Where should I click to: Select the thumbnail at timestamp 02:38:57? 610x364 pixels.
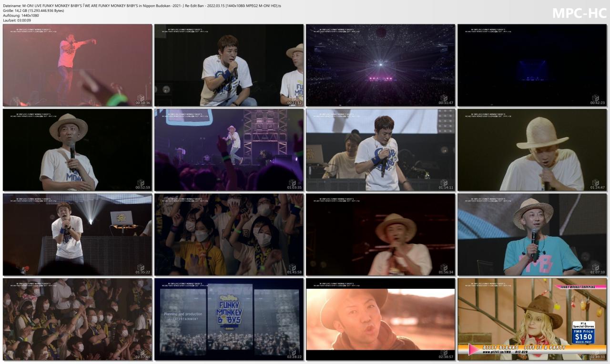point(380,319)
